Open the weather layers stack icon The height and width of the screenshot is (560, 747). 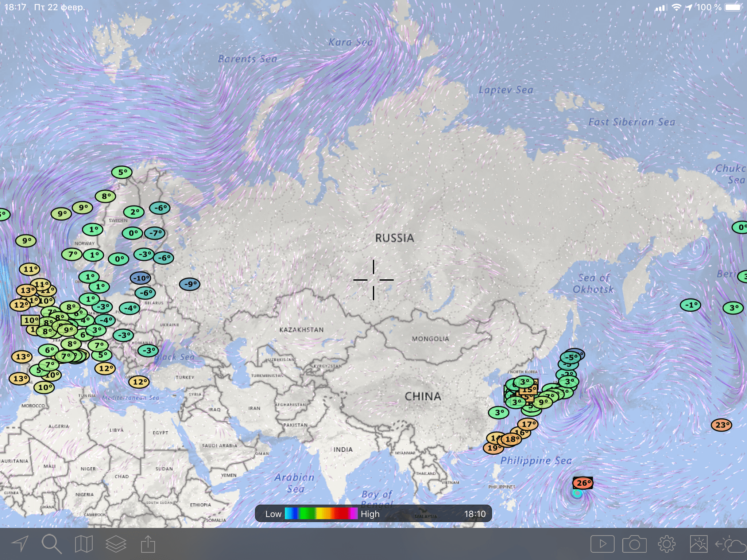coord(116,544)
